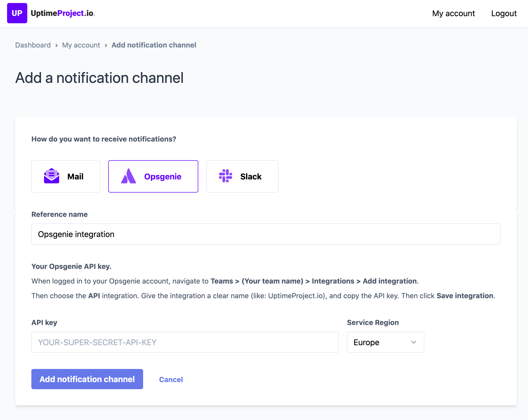Click the Add notification channel button

click(x=87, y=379)
